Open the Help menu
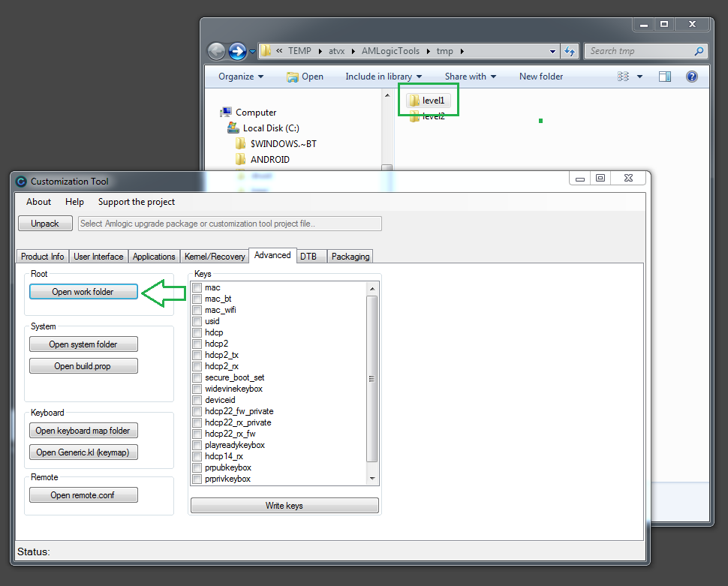 (74, 202)
